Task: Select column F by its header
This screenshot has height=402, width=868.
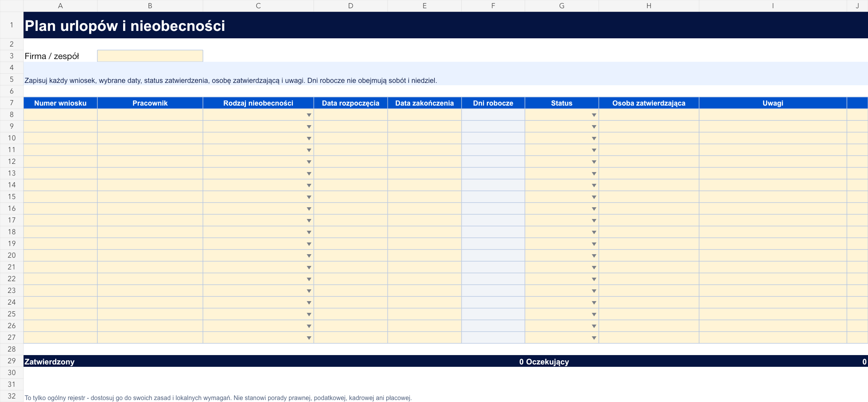Action: pyautogui.click(x=493, y=6)
